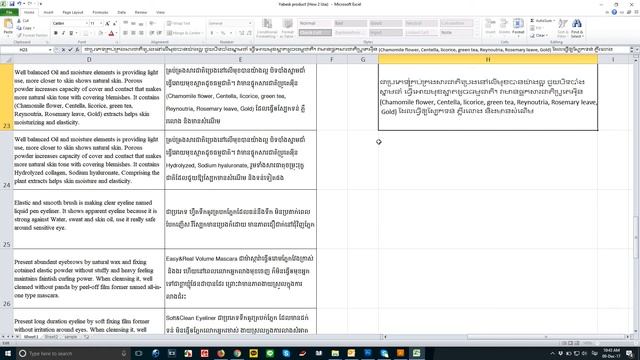Open Chrome from the taskbar
640x360 pixels.
tap(237, 353)
